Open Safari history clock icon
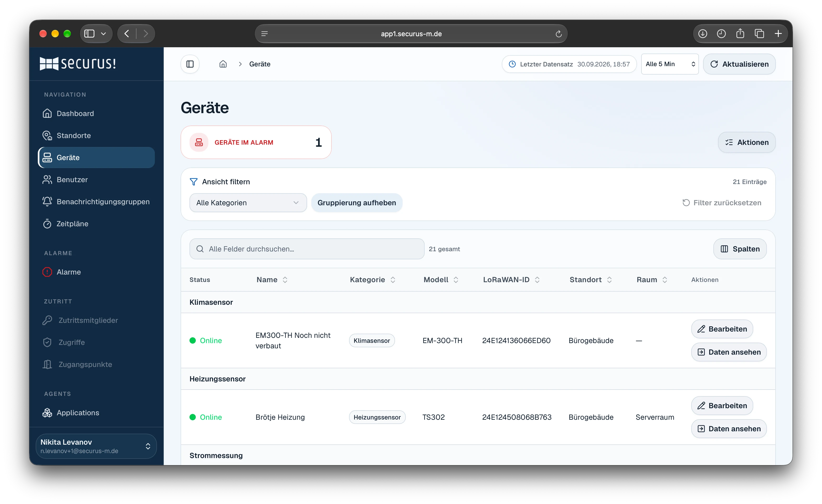This screenshot has height=504, width=822. tap(721, 34)
